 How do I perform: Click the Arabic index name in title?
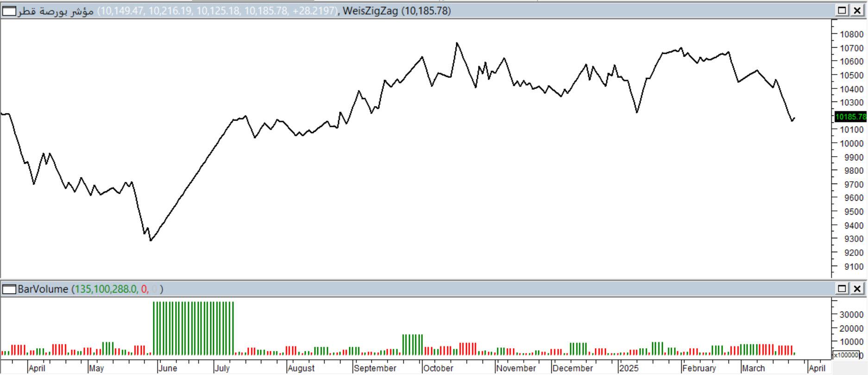56,11
